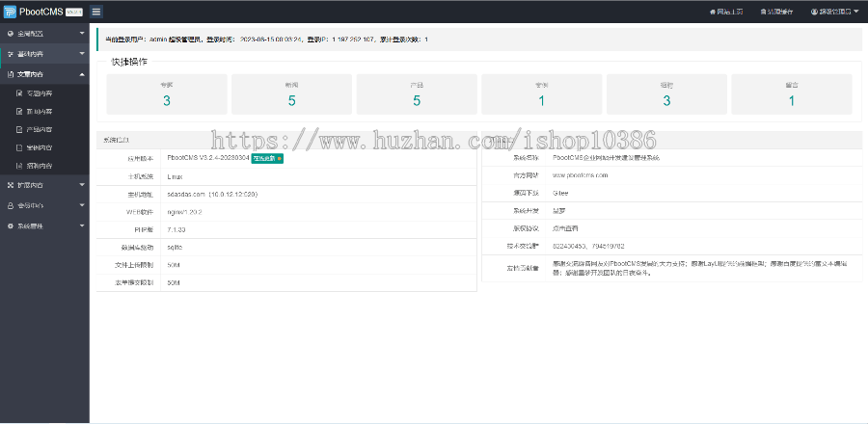Open the www.pbootcms.com official site link

[x=581, y=175]
